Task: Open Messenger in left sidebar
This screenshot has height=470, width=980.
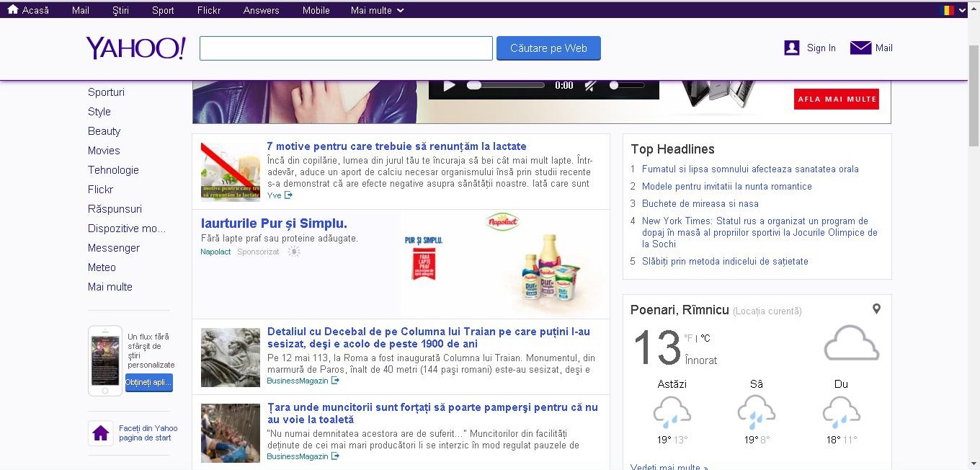Action: click(114, 248)
